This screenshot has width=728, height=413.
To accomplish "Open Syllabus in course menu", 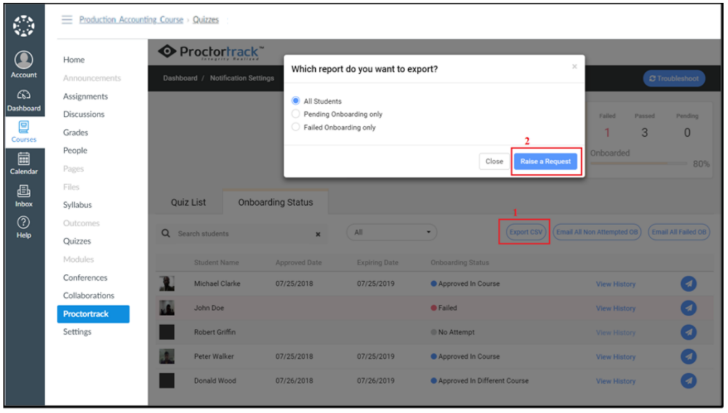I will pos(78,205).
